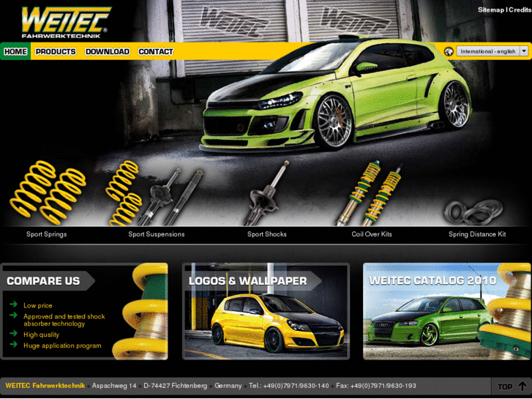Select the Sport Suspensions product image
Viewport: 532px width, 399px height.
154,193
